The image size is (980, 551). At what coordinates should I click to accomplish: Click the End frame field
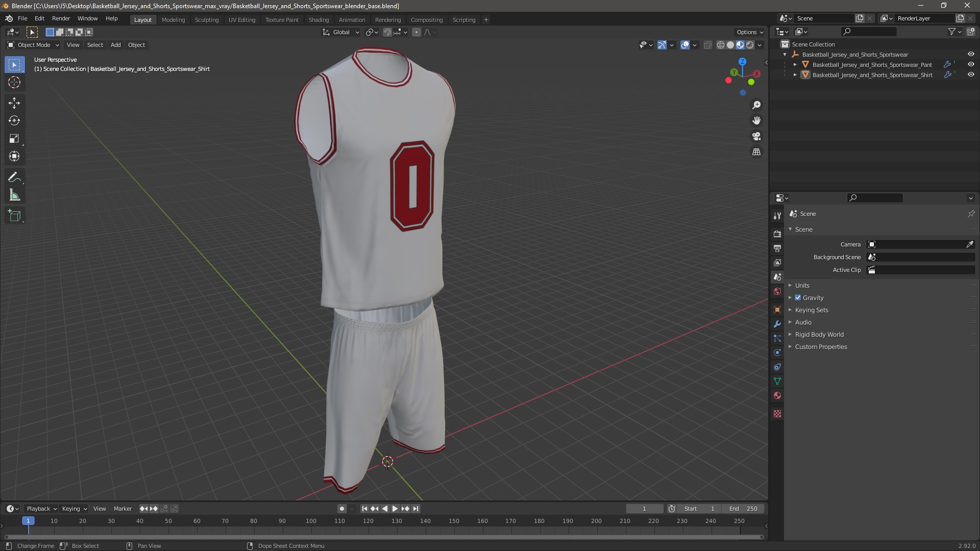pos(744,509)
